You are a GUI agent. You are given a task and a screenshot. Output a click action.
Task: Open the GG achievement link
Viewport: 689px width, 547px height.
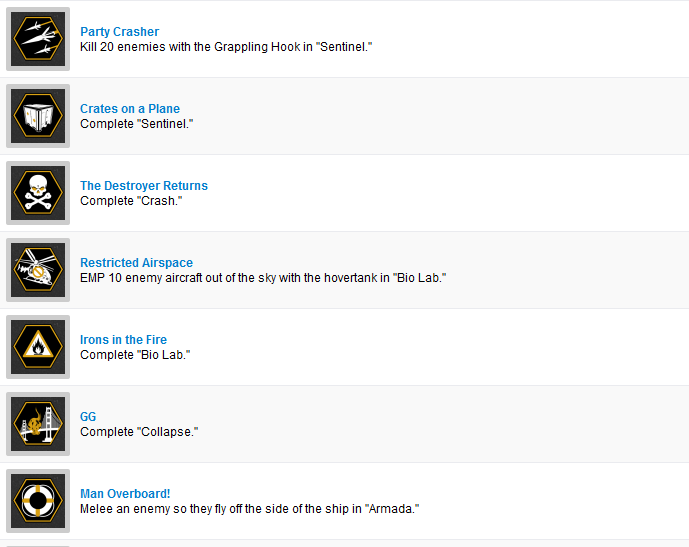point(88,417)
